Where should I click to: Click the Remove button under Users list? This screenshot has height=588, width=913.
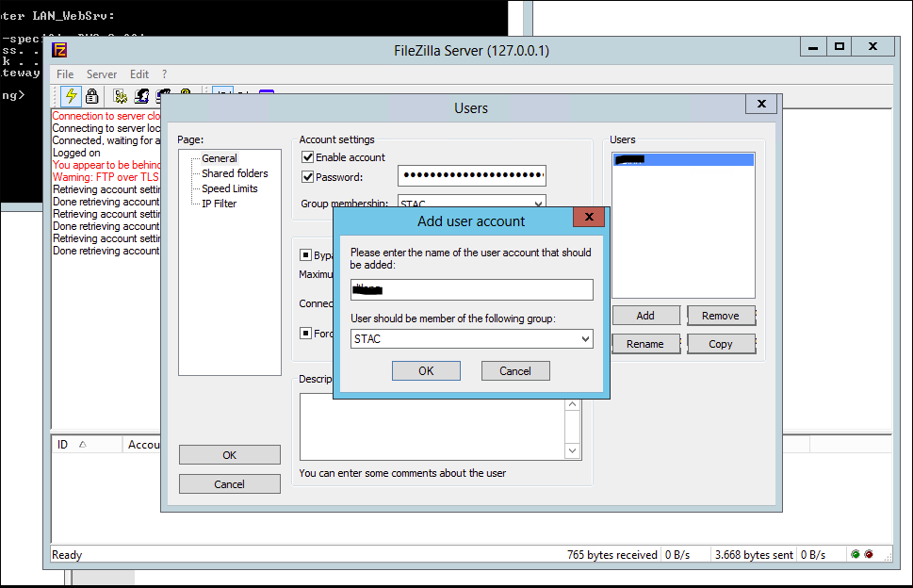[x=721, y=316]
